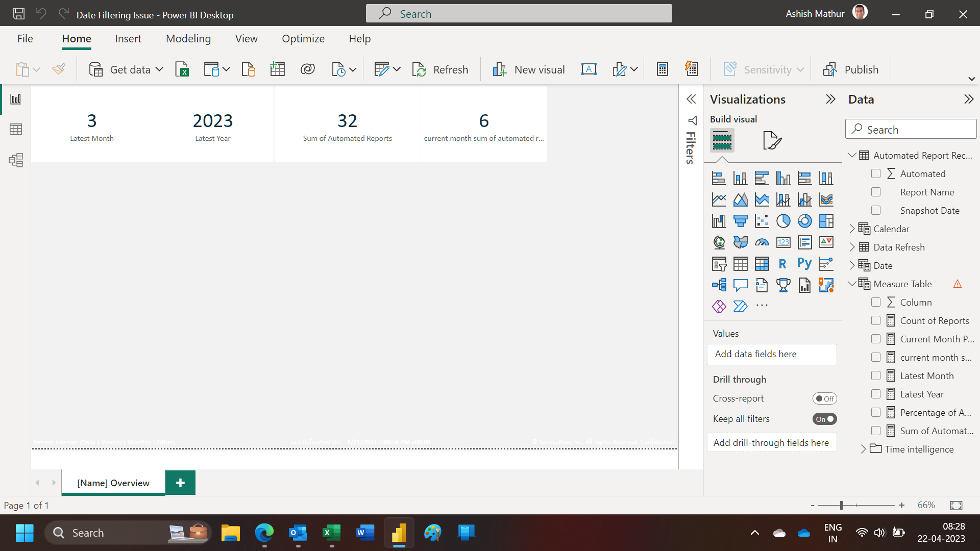Switch to Table view icon in left sidebar

tap(16, 130)
